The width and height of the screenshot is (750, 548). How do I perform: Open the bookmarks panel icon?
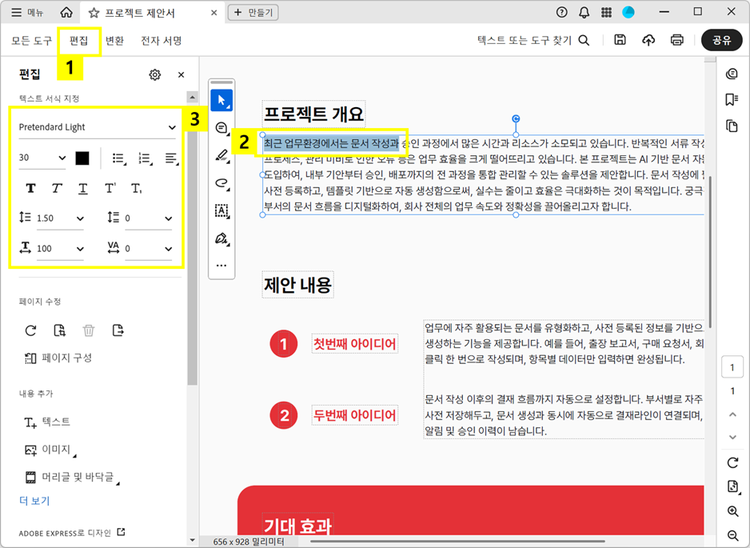(x=731, y=99)
